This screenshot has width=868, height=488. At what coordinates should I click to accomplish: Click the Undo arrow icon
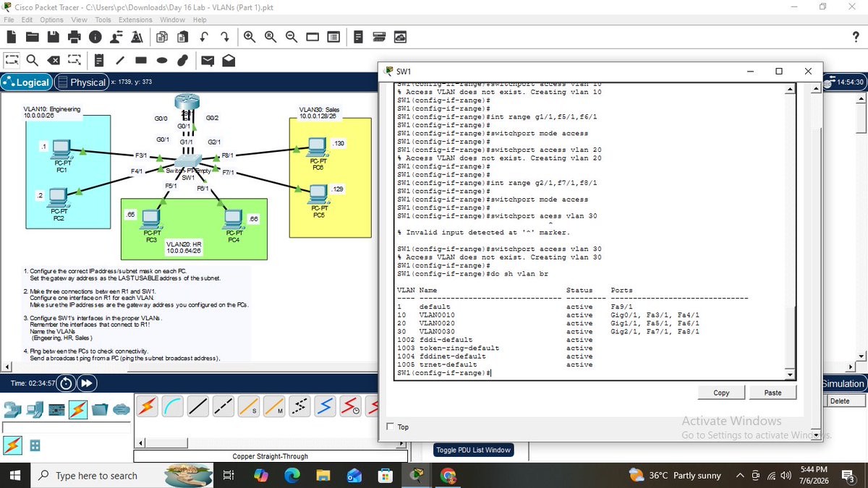[x=205, y=36]
